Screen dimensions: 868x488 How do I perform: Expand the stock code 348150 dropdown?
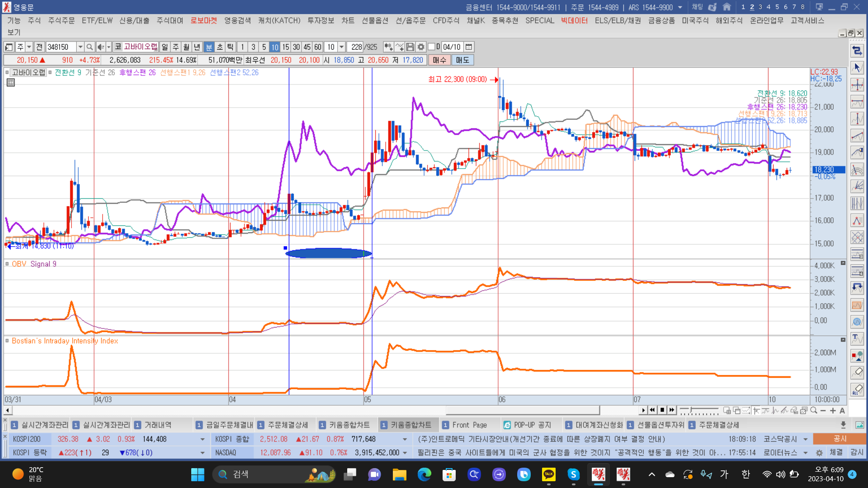pos(80,47)
